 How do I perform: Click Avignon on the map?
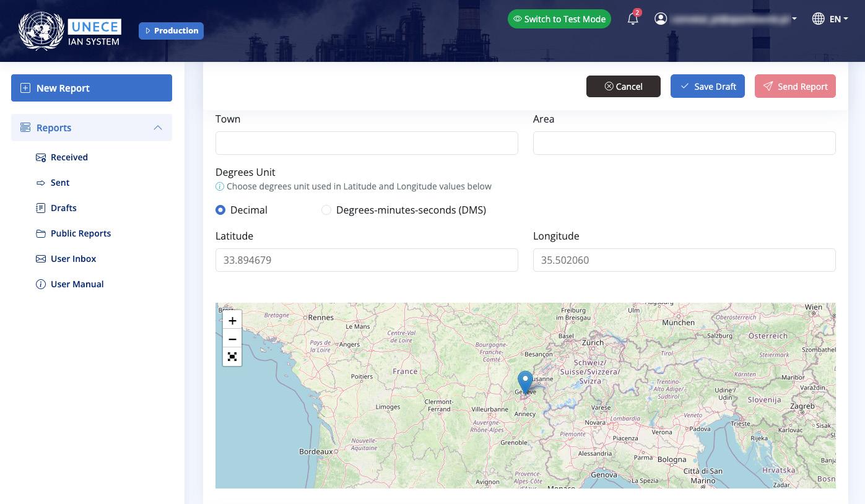pos(487,482)
